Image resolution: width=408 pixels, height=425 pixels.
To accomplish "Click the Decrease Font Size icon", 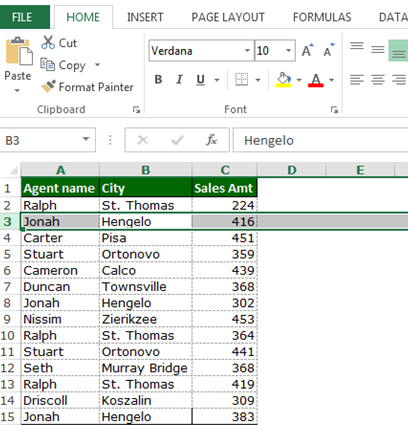I will [329, 51].
